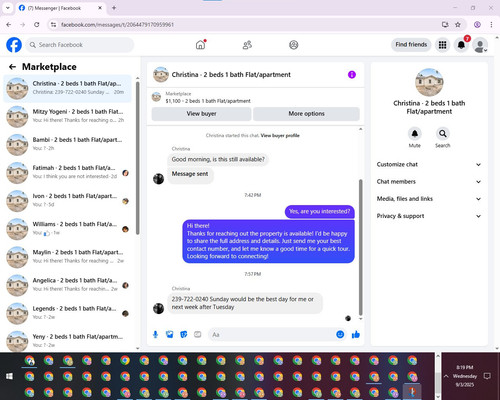Open account profile avatar menu
The width and height of the screenshot is (500, 400).
[x=480, y=45]
